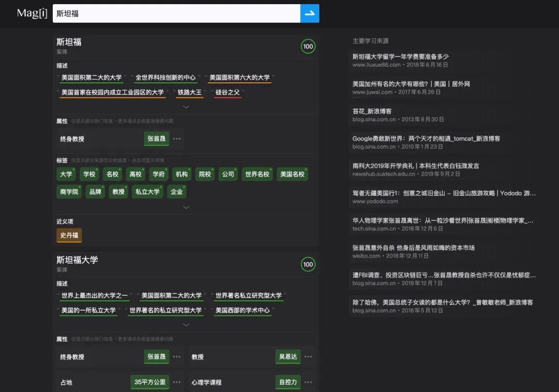This screenshot has width=559, height=392.
Task: Click tag 机构
Action: 182,174
